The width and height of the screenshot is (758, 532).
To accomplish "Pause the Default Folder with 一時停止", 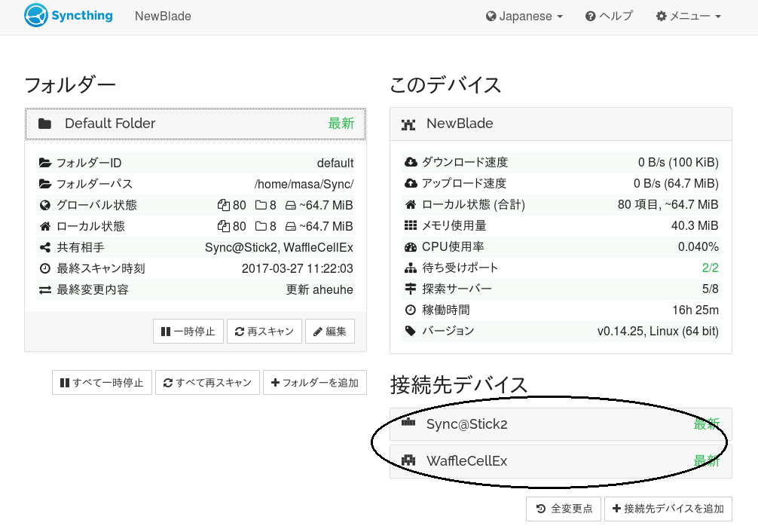I will (188, 332).
